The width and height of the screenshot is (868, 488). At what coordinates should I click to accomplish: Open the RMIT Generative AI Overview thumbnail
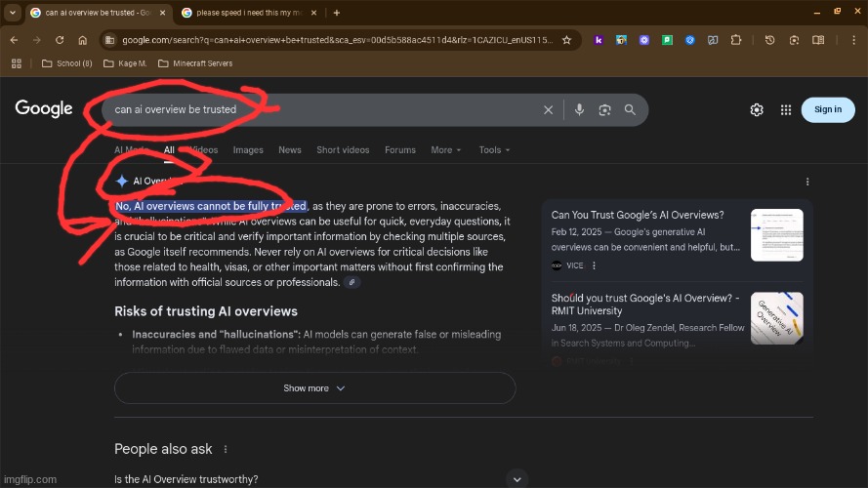coord(776,318)
